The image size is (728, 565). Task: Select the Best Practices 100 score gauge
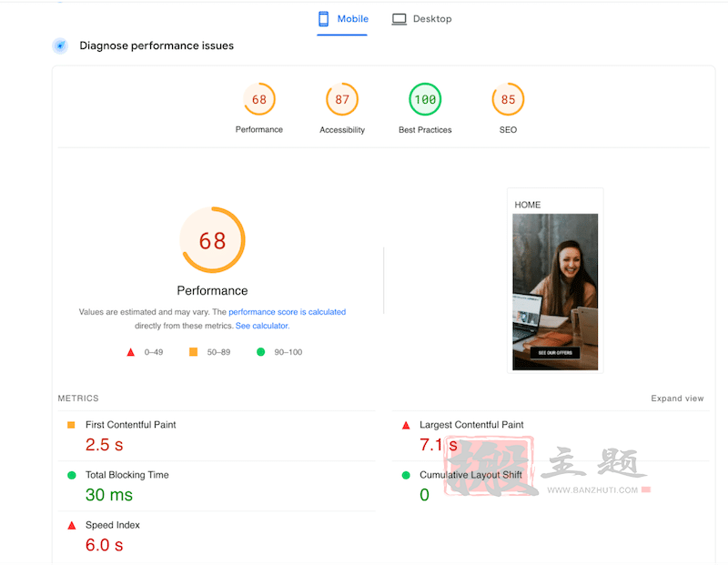tap(425, 99)
